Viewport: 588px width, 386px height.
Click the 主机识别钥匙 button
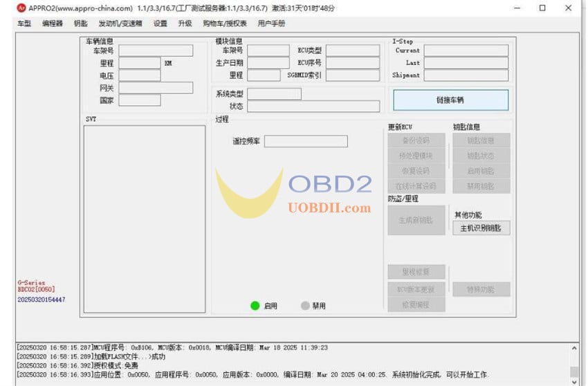click(481, 228)
